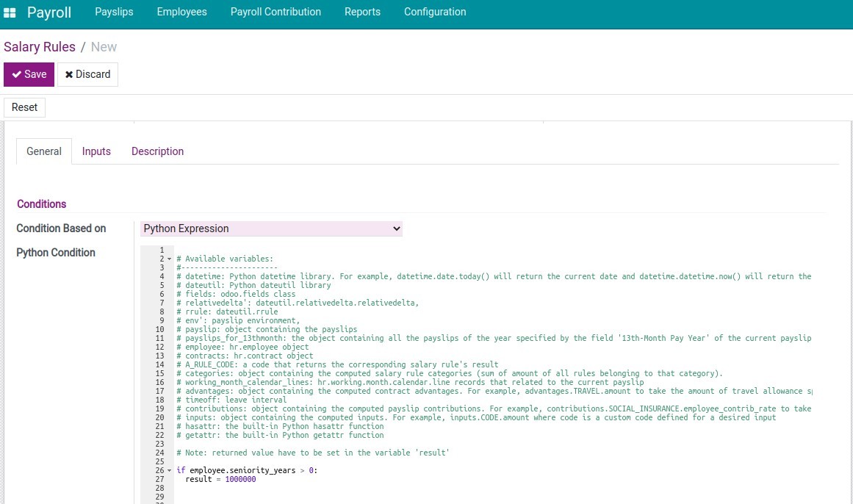Open the Condition Based on dropdown
This screenshot has width=853, height=504.
pyautogui.click(x=271, y=228)
